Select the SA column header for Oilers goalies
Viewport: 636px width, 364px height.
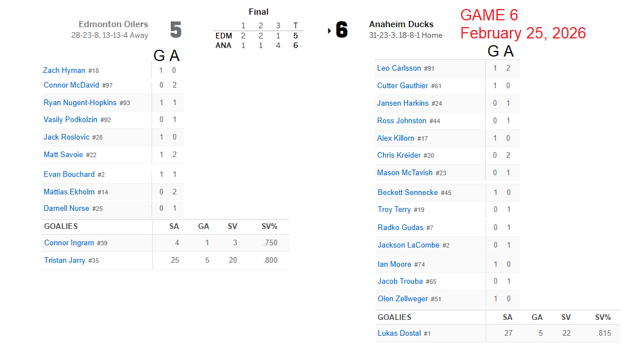(174, 227)
